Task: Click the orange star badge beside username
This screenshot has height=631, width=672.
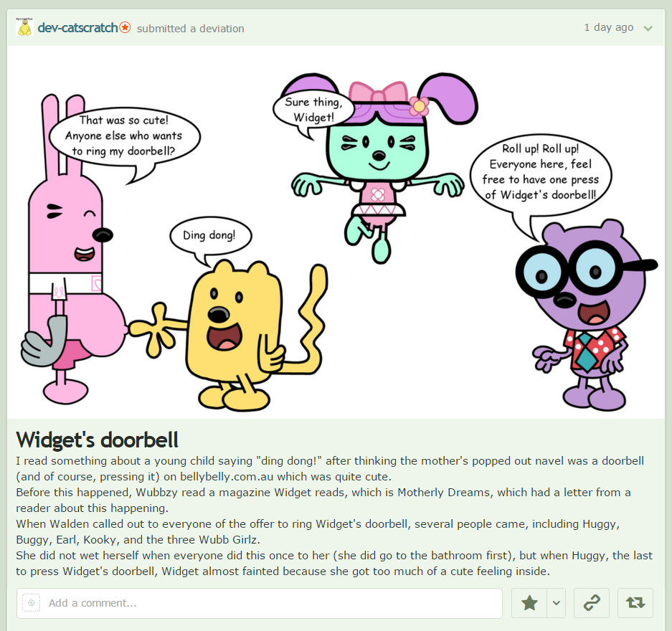Action: 125,27
